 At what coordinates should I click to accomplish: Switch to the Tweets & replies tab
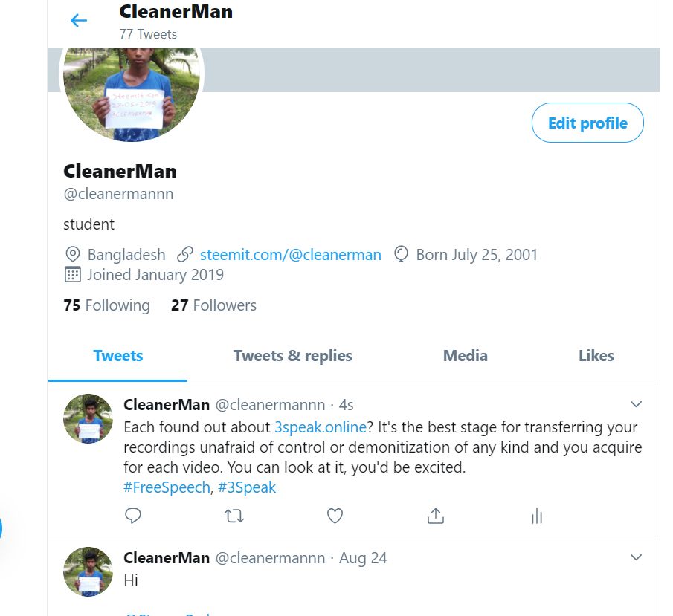pyautogui.click(x=293, y=356)
